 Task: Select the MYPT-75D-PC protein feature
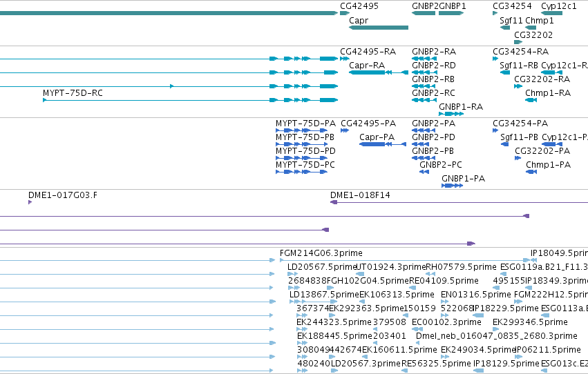click(x=301, y=172)
